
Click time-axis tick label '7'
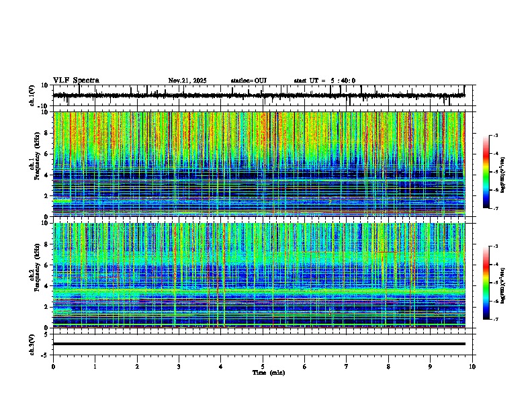click(x=347, y=367)
